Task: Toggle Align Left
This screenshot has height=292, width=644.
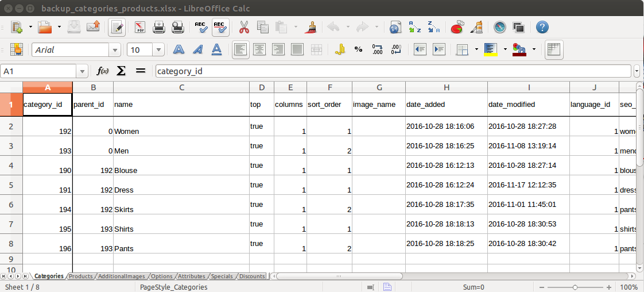Action: pos(240,50)
